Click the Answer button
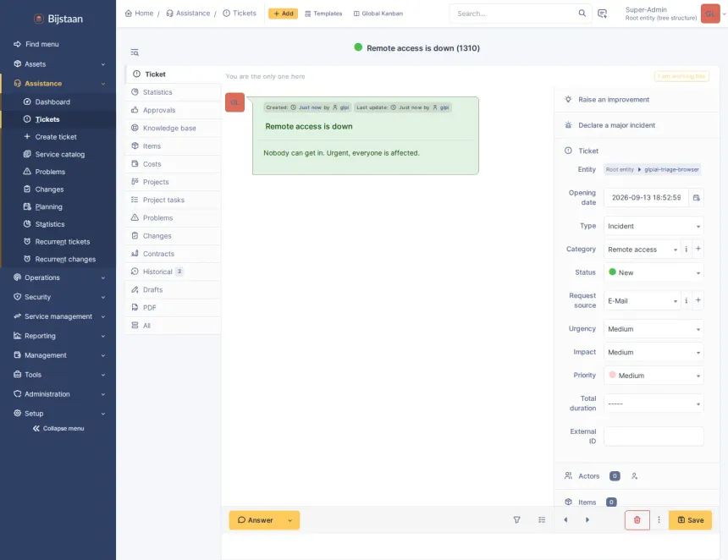 click(x=256, y=520)
